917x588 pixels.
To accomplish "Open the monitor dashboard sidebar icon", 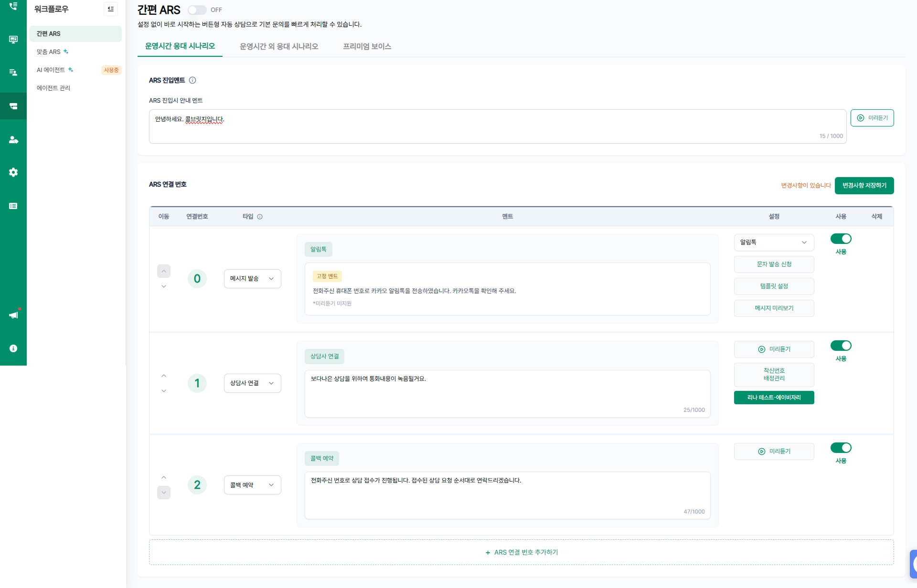I will pos(13,40).
